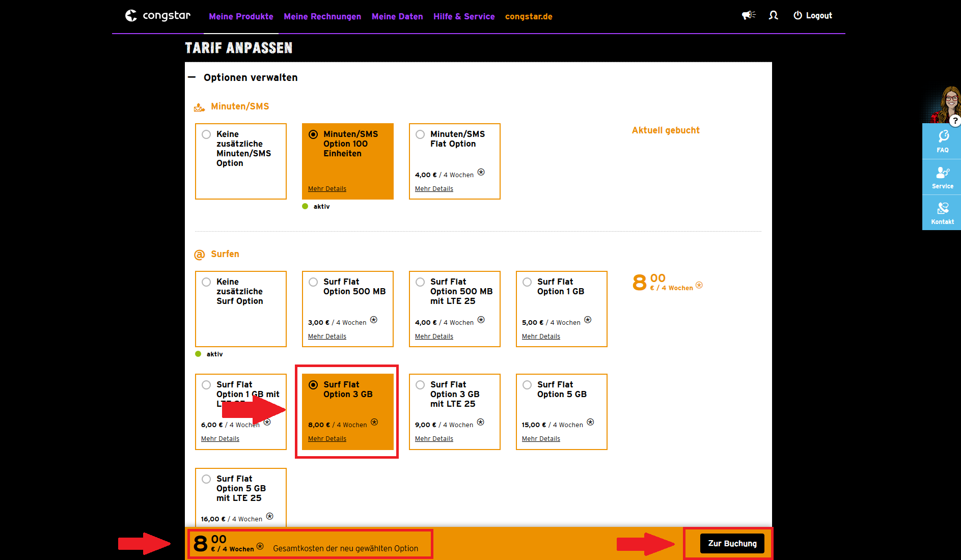Open the congstar.de navigation link
Screen dimensions: 961x560
tap(529, 16)
